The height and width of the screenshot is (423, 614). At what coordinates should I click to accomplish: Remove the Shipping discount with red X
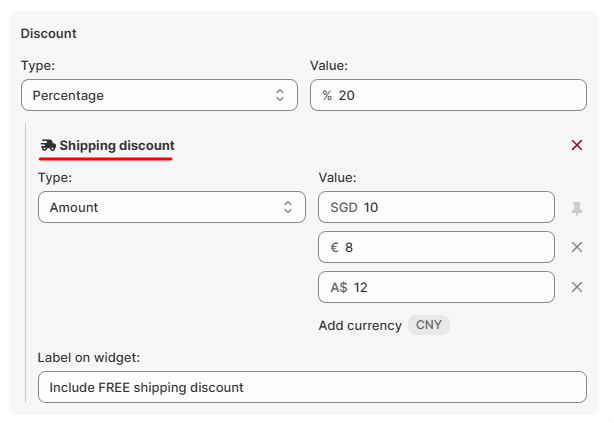click(x=576, y=145)
